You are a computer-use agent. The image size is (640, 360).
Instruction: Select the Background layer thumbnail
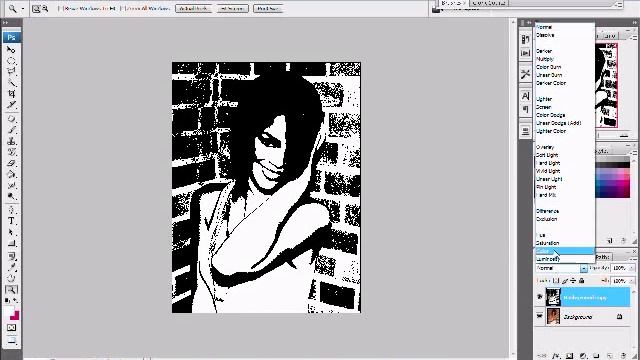pos(553,316)
